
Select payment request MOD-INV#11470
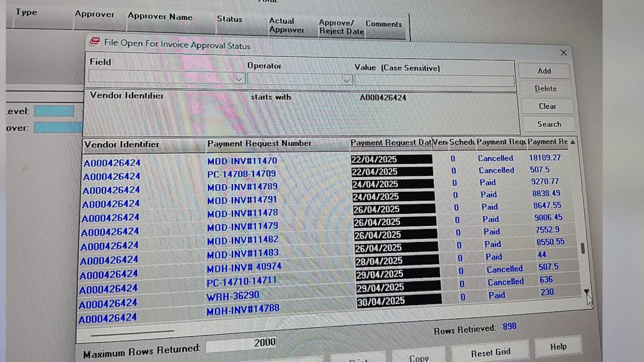(242, 161)
